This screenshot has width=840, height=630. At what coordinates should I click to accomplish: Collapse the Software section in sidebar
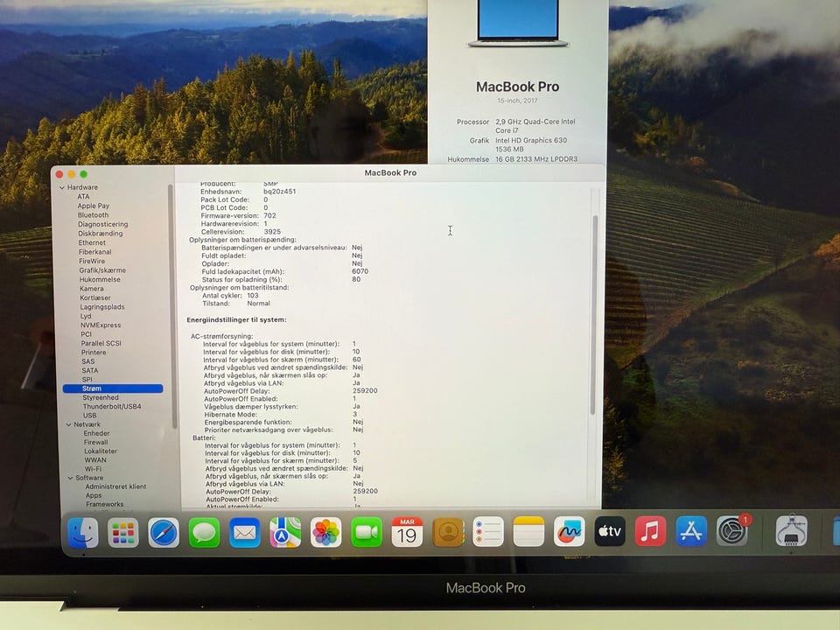70,478
